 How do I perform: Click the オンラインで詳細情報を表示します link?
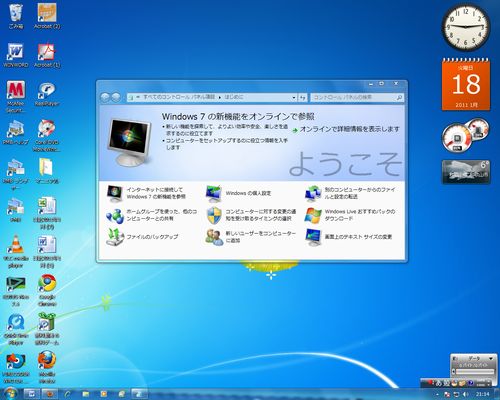click(x=346, y=129)
